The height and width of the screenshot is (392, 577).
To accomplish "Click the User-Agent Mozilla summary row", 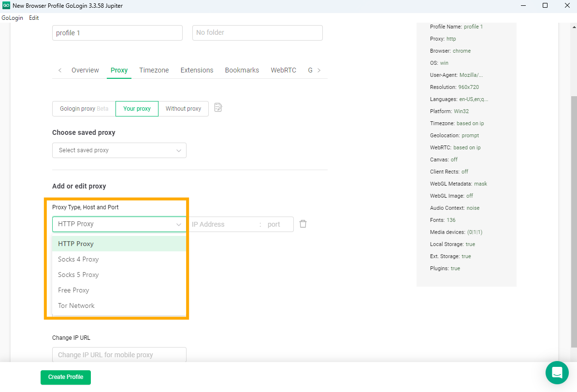I will pyautogui.click(x=456, y=75).
